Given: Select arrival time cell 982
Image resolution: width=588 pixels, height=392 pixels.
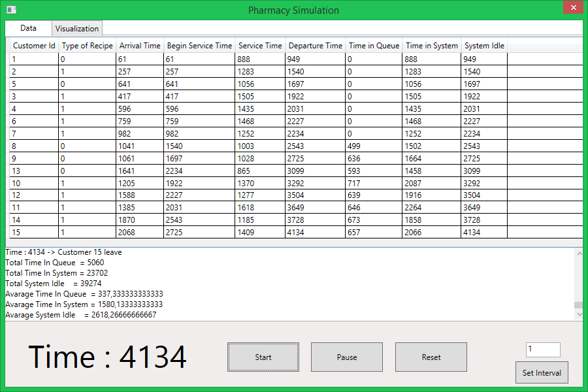Looking at the screenshot, I should (x=140, y=133).
